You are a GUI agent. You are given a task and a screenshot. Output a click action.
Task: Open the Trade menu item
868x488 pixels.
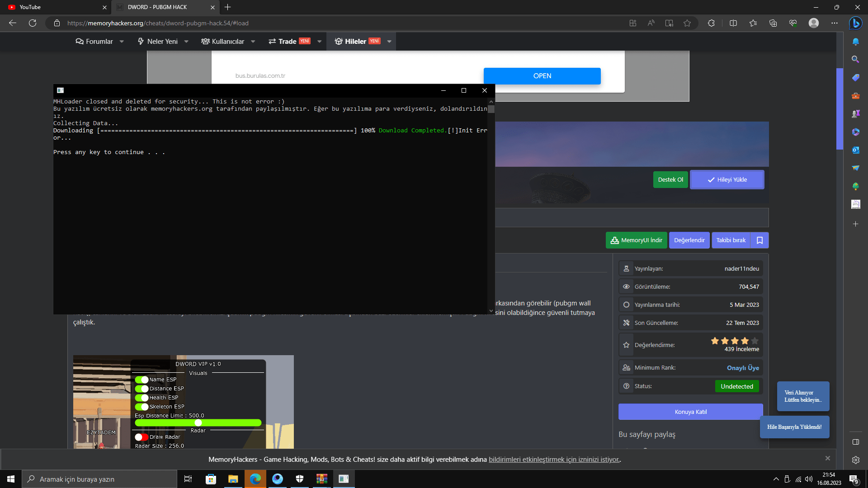click(289, 42)
